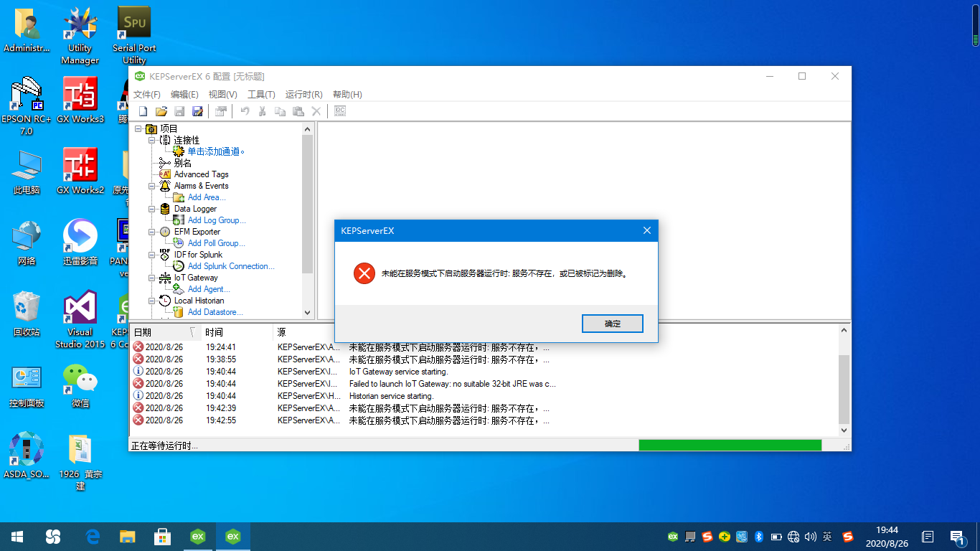Click the New Project toolbar icon
Viewport: 980px width, 551px height.
point(143,111)
